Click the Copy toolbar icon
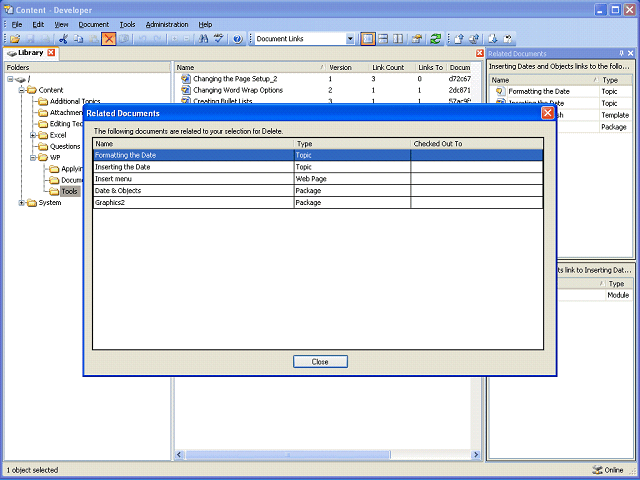Screen dimensions: 640x480 pyautogui.click(x=78, y=39)
